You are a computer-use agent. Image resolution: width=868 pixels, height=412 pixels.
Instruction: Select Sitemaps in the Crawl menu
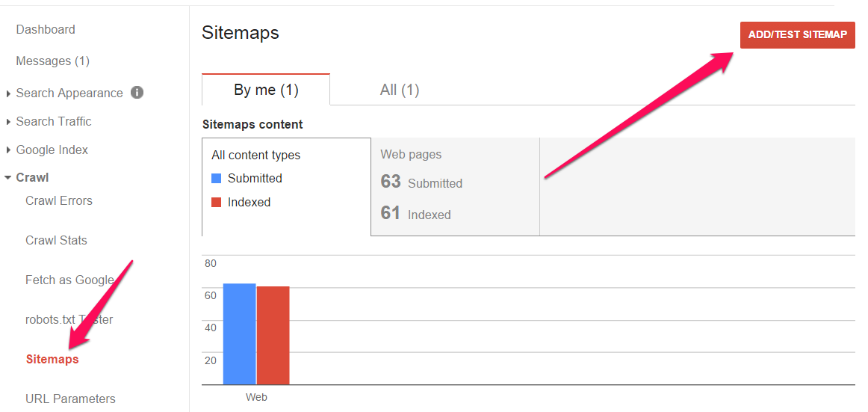pyautogui.click(x=52, y=360)
